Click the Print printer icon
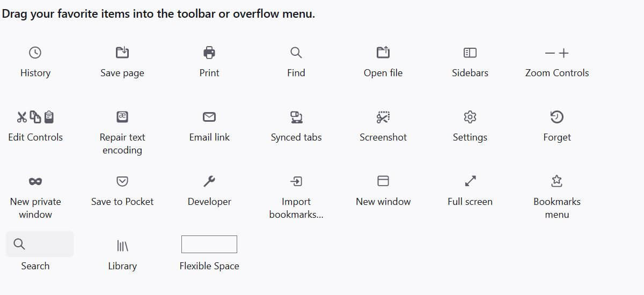 pos(209,53)
